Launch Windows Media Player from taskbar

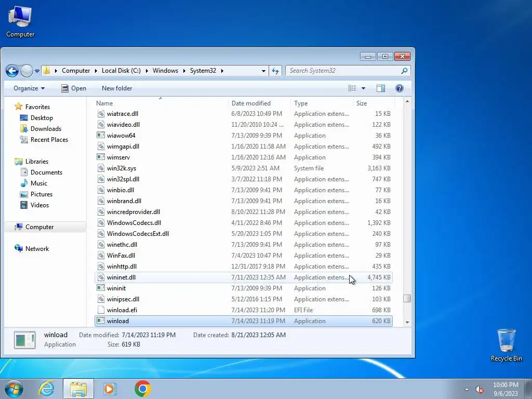click(x=110, y=389)
